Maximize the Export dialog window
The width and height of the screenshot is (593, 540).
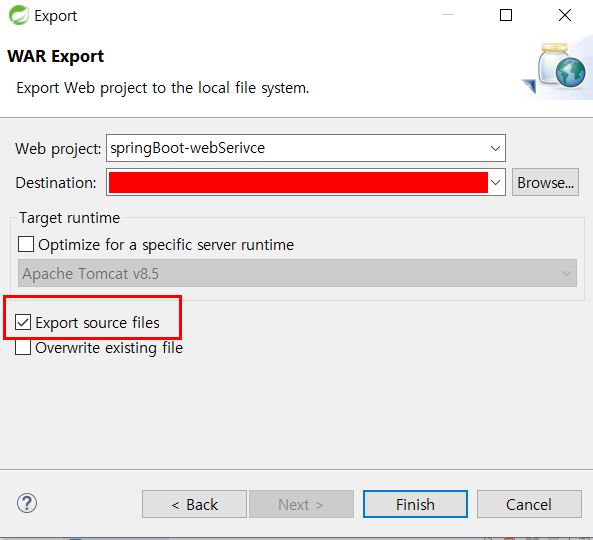point(506,15)
